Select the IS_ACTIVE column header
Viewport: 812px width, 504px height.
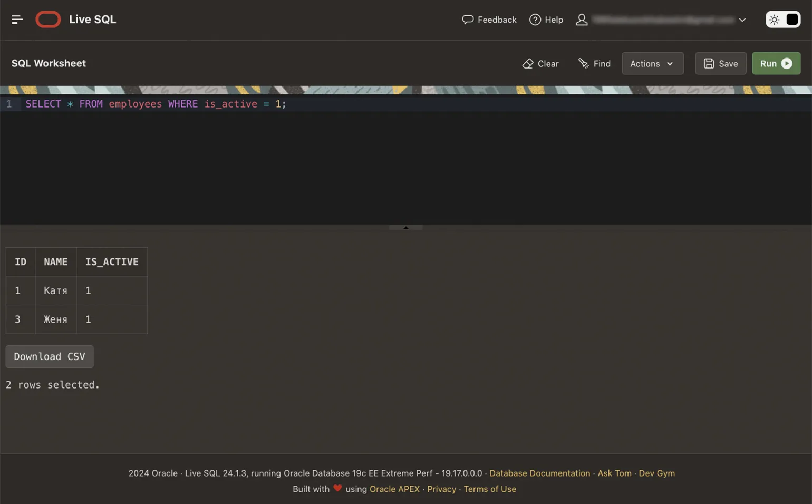point(112,262)
